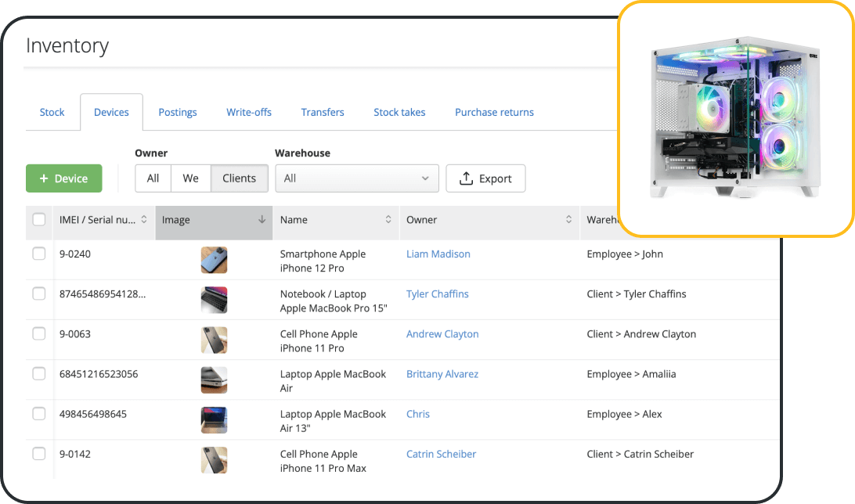Screen dimensions: 855x504
Task: Open the Liam Madison owner link
Action: pos(438,254)
